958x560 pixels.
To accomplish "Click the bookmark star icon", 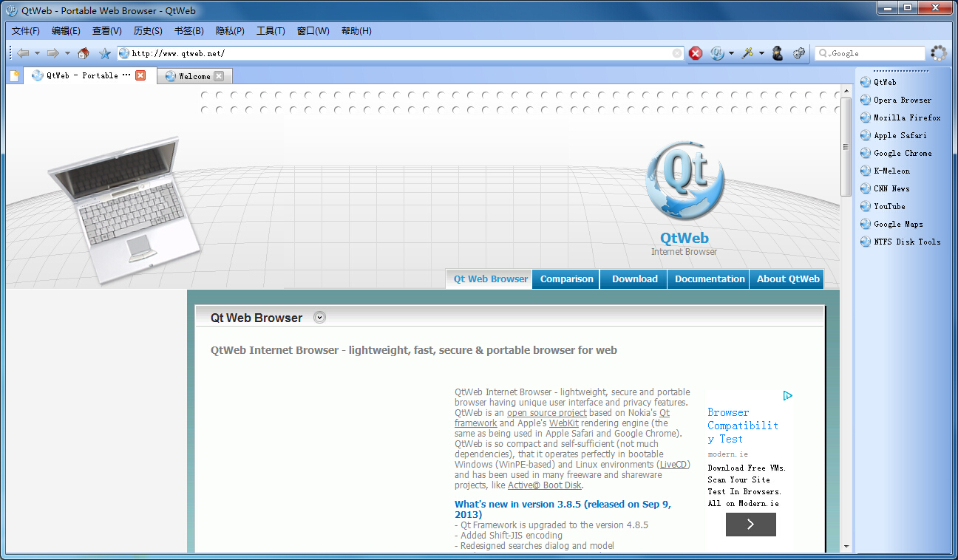I will [105, 53].
